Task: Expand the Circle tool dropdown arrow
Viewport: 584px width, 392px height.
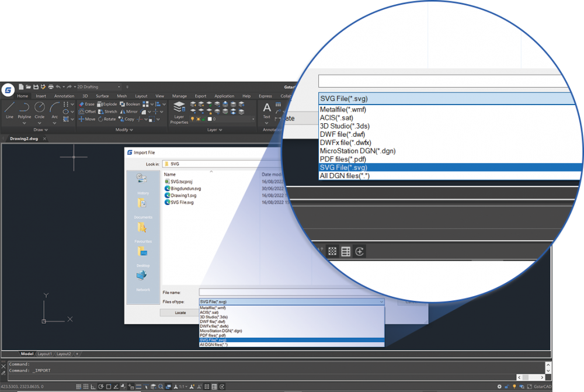Action: tap(40, 123)
